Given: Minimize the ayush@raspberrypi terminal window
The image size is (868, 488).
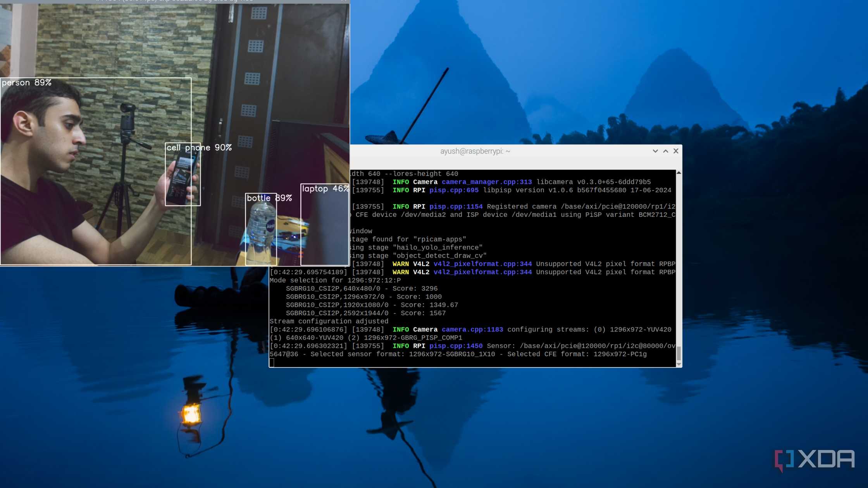Looking at the screenshot, I should [x=655, y=151].
